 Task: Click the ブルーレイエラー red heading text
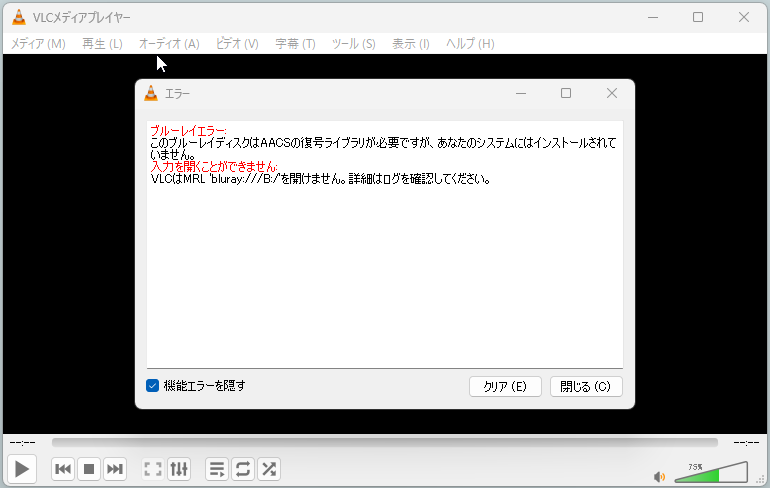tap(188, 131)
